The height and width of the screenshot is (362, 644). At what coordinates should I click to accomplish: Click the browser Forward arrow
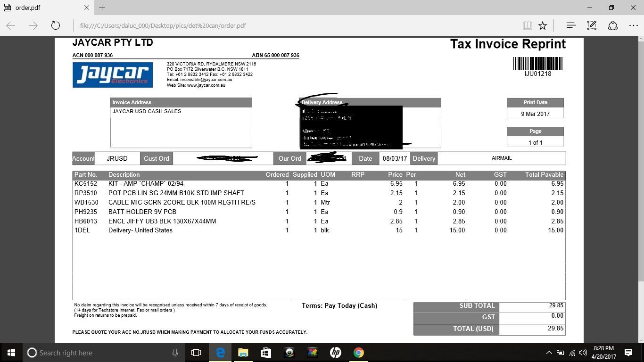33,25
